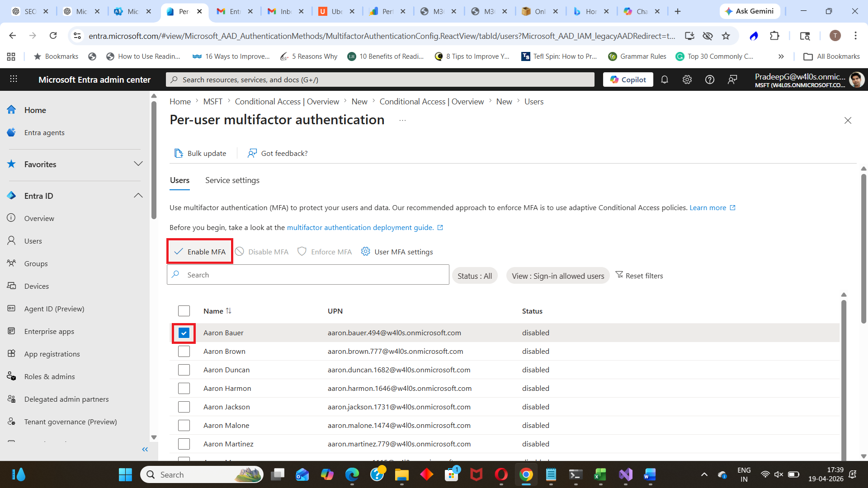The height and width of the screenshot is (488, 868).
Task: Open portal settings gear icon
Action: [x=687, y=80]
